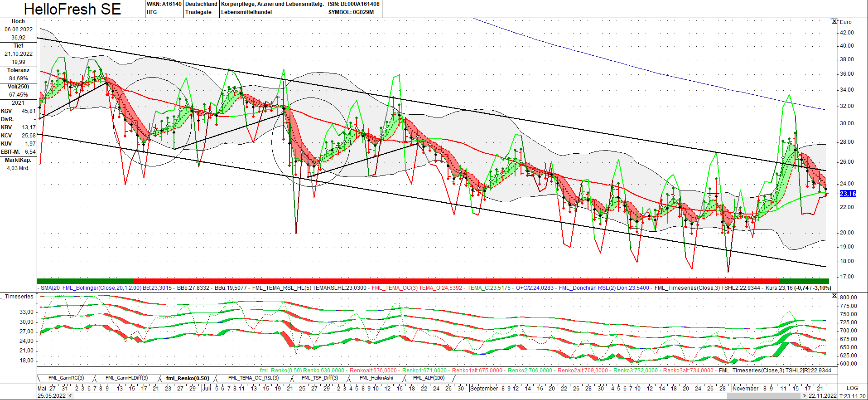Click the HFG ticker text
Image resolution: width=868 pixels, height=400 pixels.
pyautogui.click(x=152, y=12)
